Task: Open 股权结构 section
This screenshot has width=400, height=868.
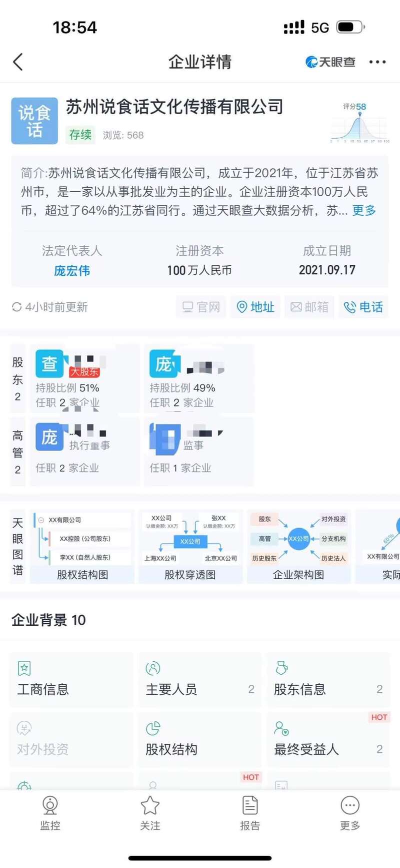Action: [x=200, y=740]
